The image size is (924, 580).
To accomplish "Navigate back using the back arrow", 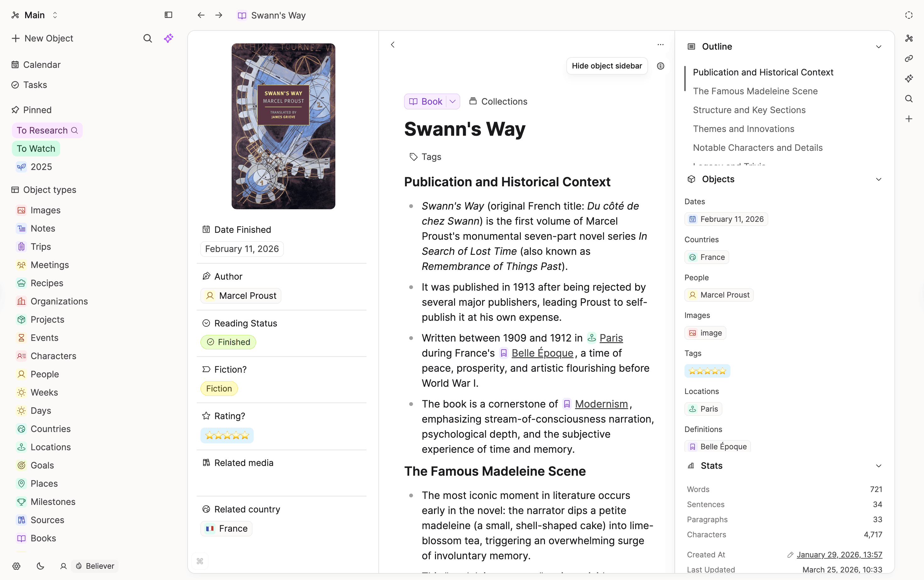I will (x=201, y=15).
